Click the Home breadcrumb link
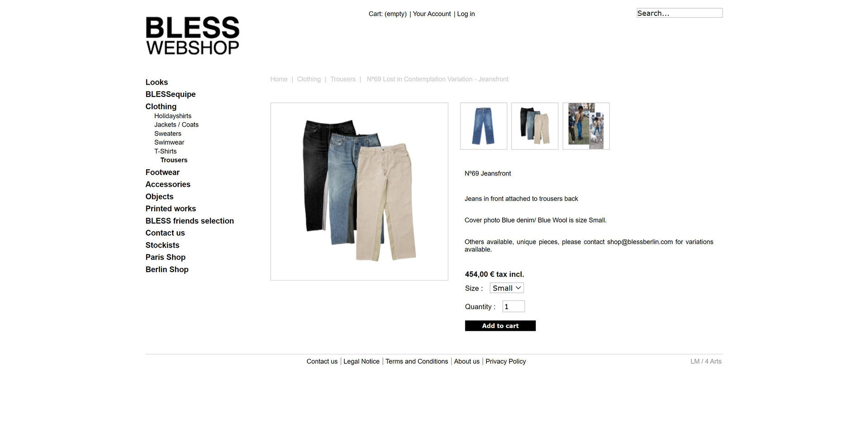This screenshot has width=868, height=448. coord(279,79)
